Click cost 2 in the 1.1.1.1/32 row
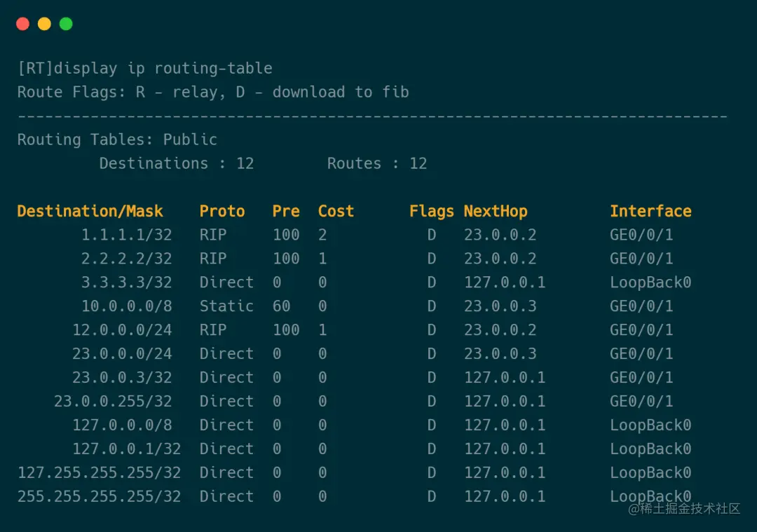This screenshot has width=757, height=532. [x=322, y=235]
